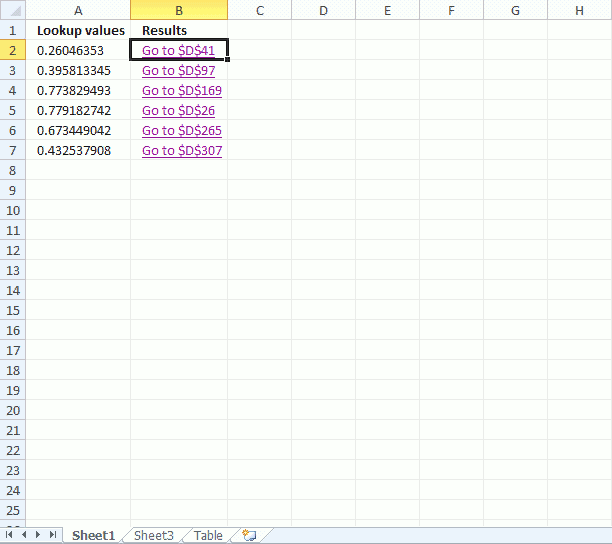Go to first sheet tab arrow

point(9,535)
